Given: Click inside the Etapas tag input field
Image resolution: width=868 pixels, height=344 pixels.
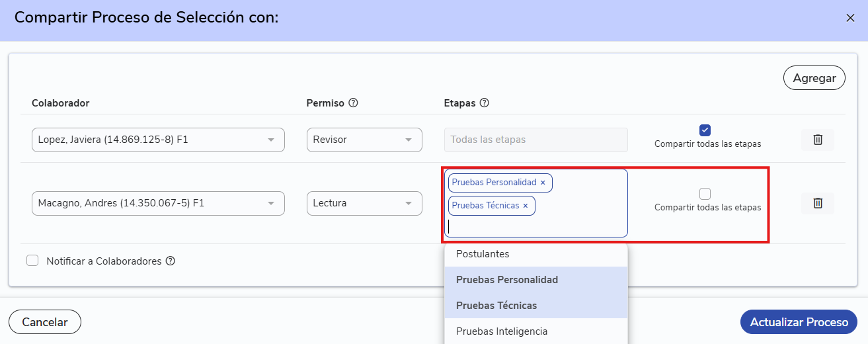Looking at the screenshot, I should [535, 227].
